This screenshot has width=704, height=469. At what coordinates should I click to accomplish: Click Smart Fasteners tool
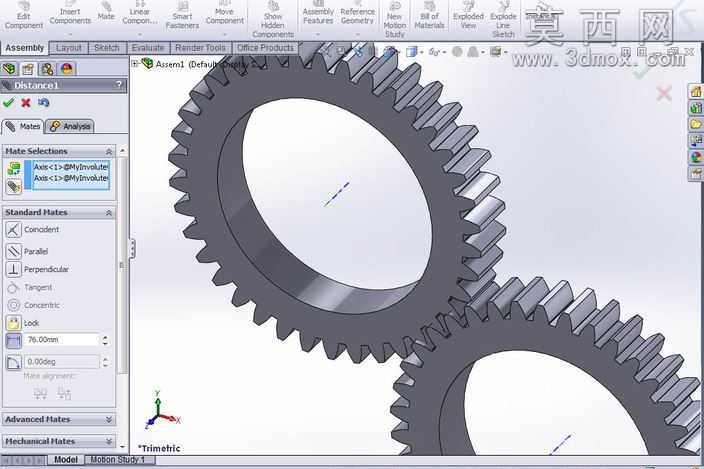tap(182, 16)
